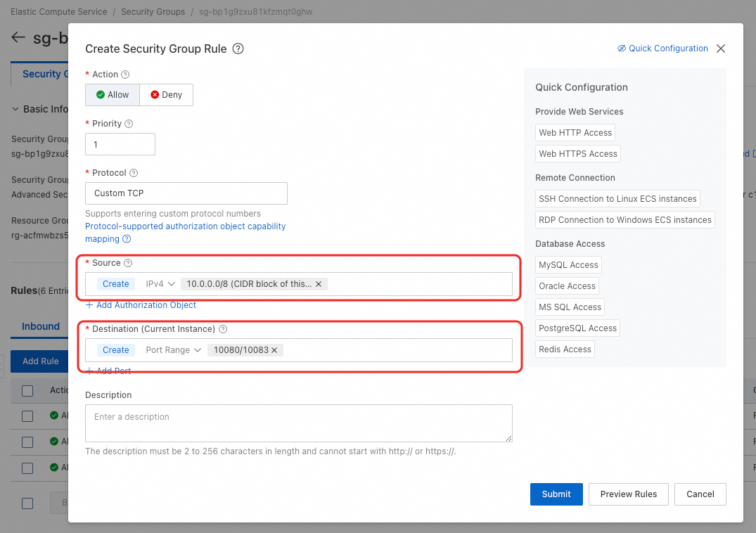Click the Add Port link

tap(108, 371)
